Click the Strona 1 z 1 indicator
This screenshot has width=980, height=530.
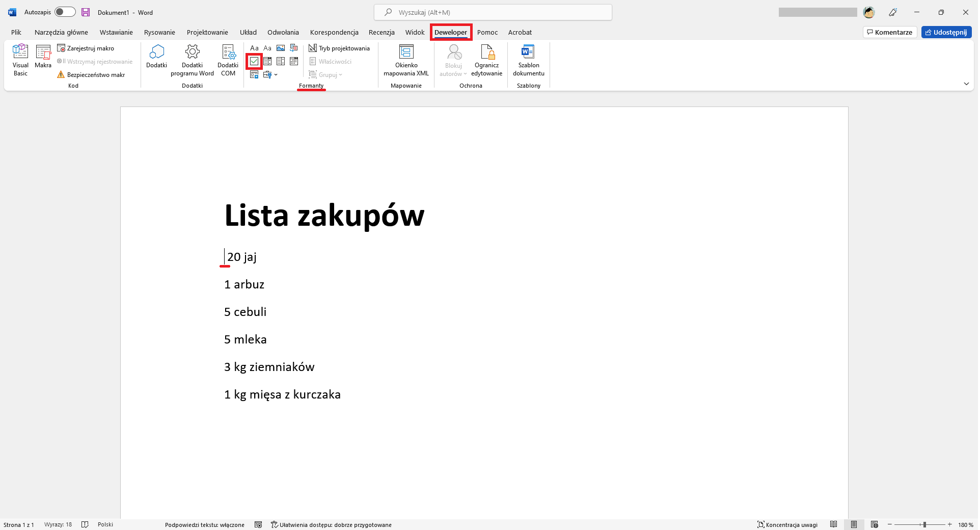pyautogui.click(x=19, y=524)
